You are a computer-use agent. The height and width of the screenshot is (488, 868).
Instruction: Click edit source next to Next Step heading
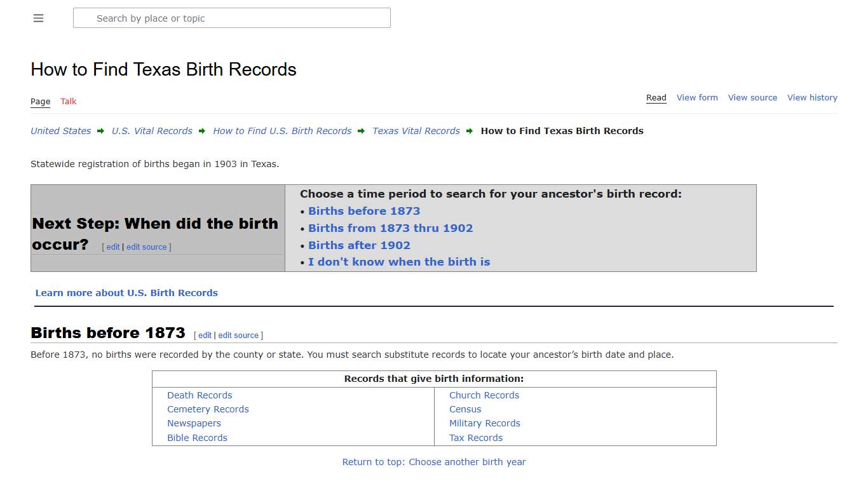click(x=146, y=247)
